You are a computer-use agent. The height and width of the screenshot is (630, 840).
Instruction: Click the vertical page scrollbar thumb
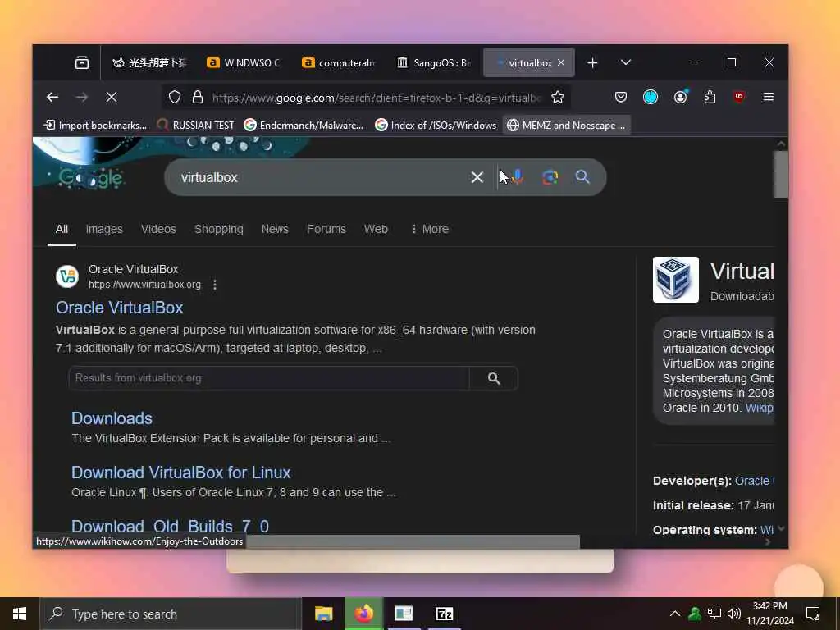pyautogui.click(x=781, y=174)
